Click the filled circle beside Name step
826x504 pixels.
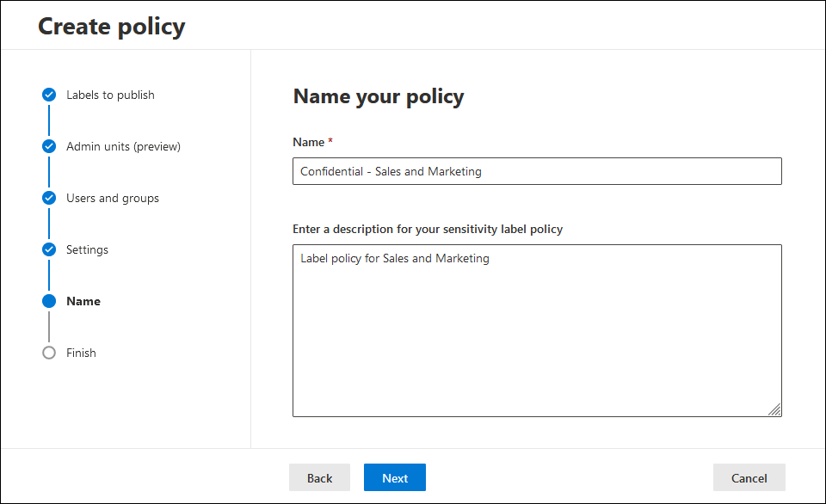coord(49,301)
